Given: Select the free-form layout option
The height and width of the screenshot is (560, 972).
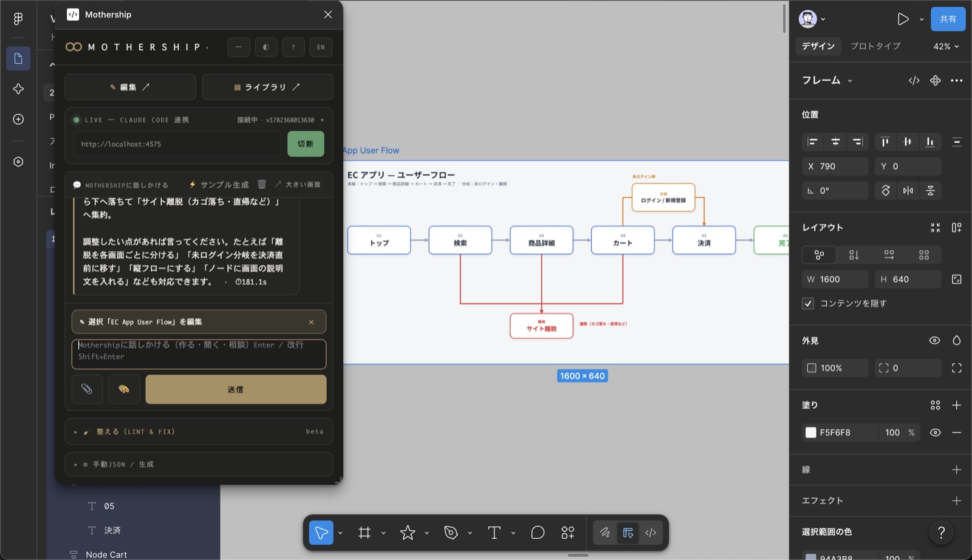Looking at the screenshot, I should point(819,255).
